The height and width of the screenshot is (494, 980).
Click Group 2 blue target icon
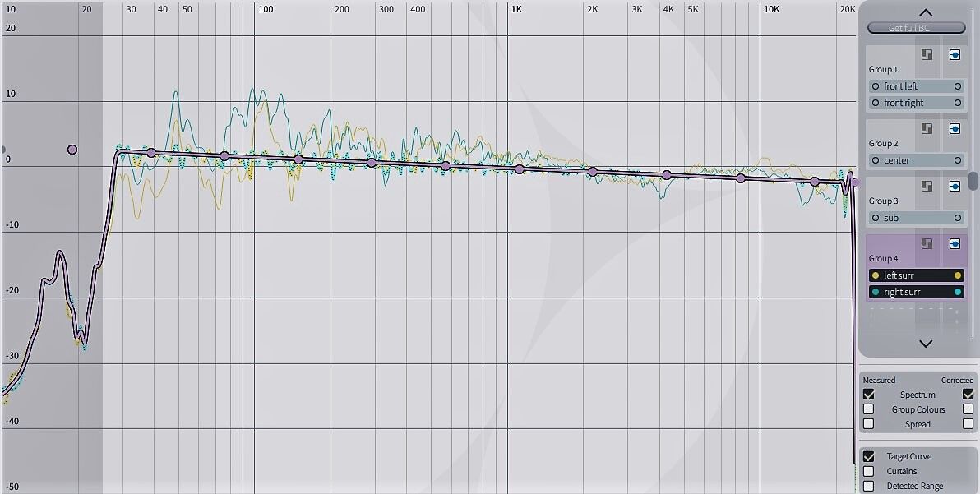pos(955,129)
